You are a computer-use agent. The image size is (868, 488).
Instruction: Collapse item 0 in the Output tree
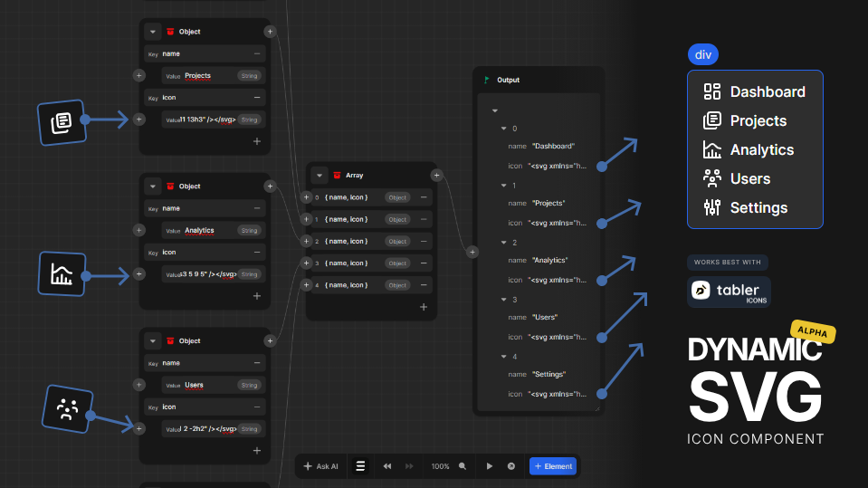504,129
